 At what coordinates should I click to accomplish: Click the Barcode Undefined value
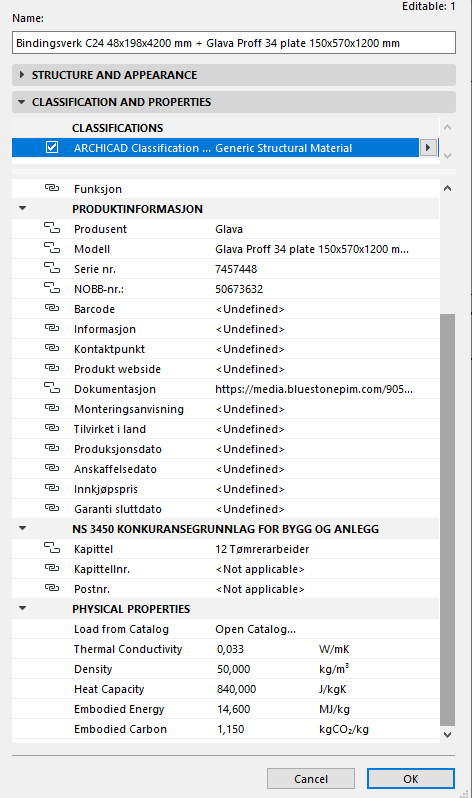click(250, 309)
